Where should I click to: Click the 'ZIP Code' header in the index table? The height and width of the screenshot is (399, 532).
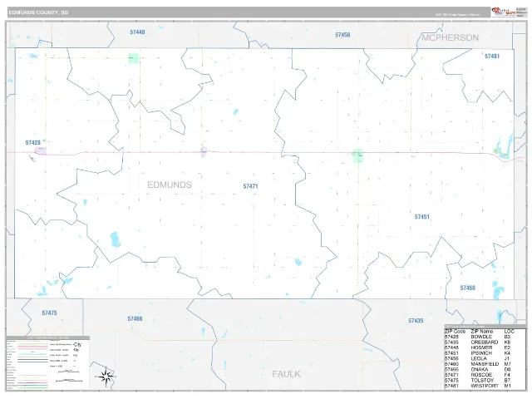455,331
